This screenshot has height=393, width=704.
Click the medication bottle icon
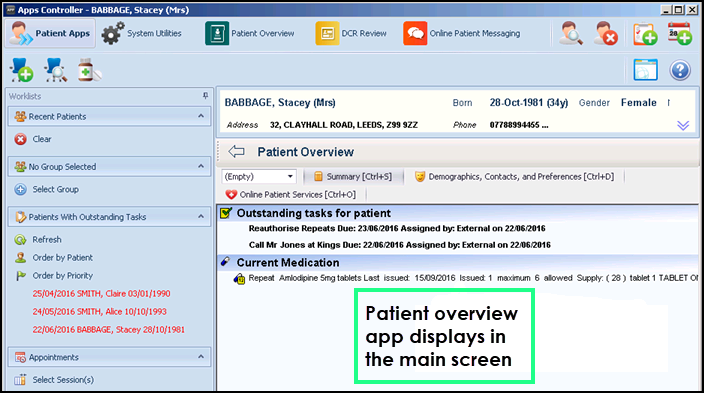89,70
